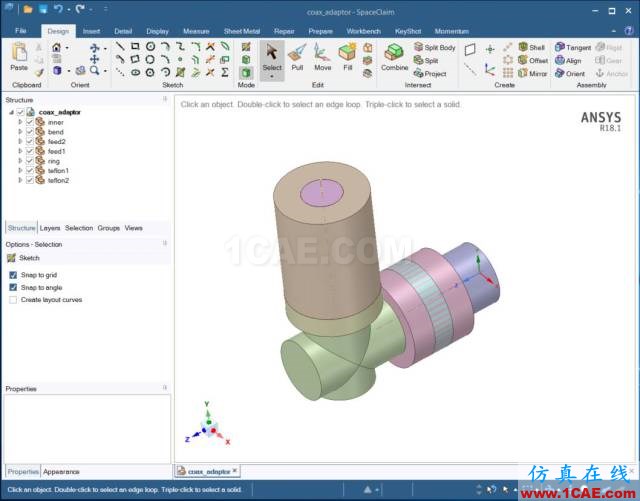Open the File menu
Viewport: 640px width, 501px height.
point(21,31)
